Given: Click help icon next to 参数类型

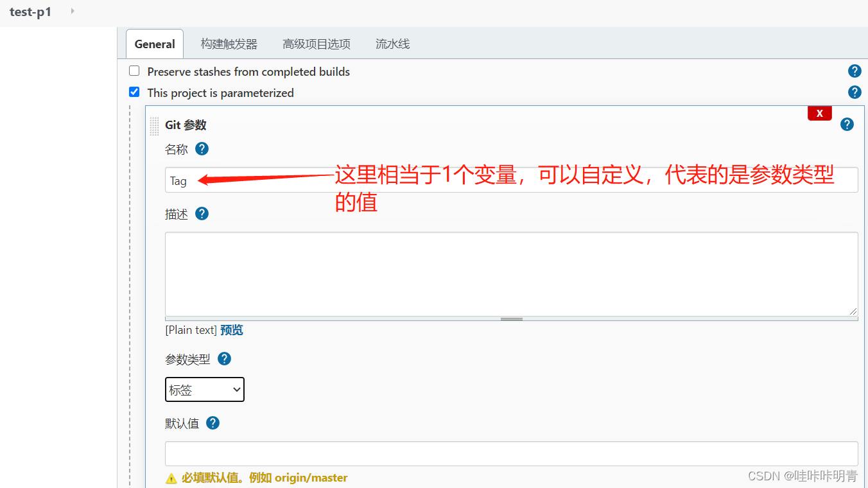Looking at the screenshot, I should (x=224, y=359).
